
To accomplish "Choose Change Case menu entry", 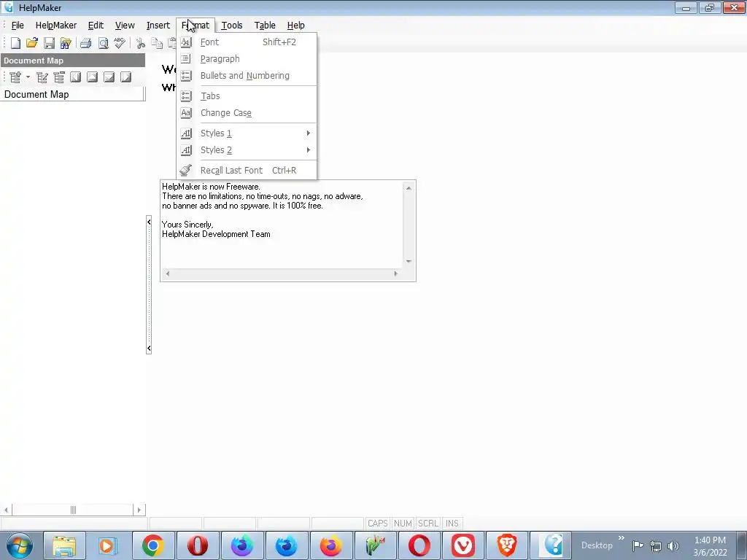I will tap(247, 113).
